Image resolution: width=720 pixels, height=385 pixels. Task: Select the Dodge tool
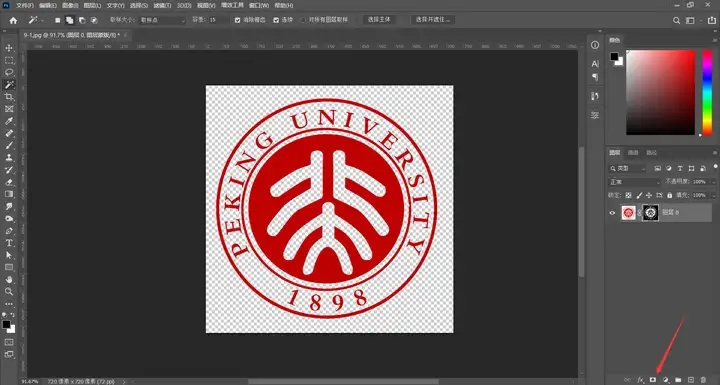9,218
